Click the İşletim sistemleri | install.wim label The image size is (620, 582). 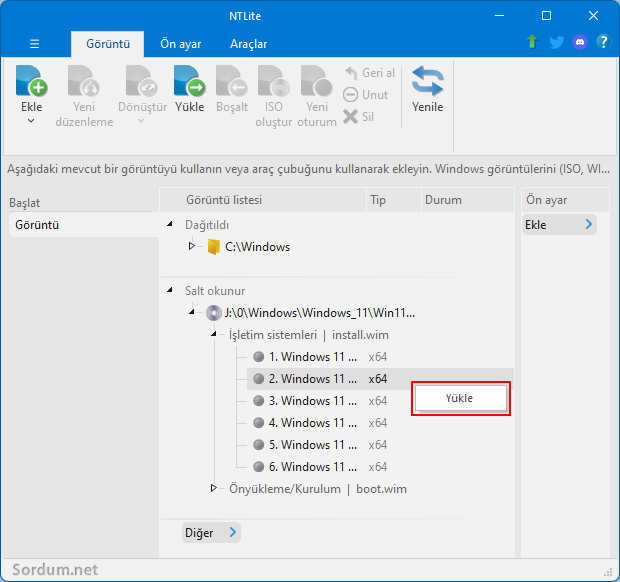pyautogui.click(x=309, y=335)
